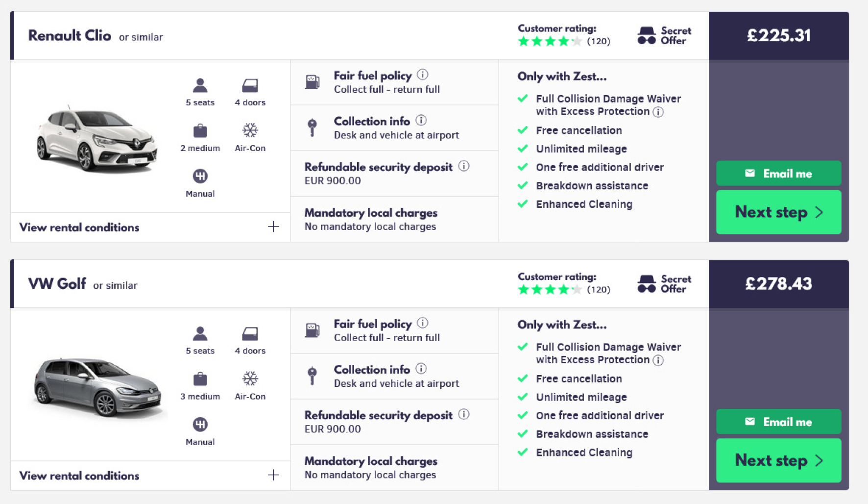Click the white Renault Clio car image
Screen dimensions: 868x504
pyautogui.click(x=96, y=139)
